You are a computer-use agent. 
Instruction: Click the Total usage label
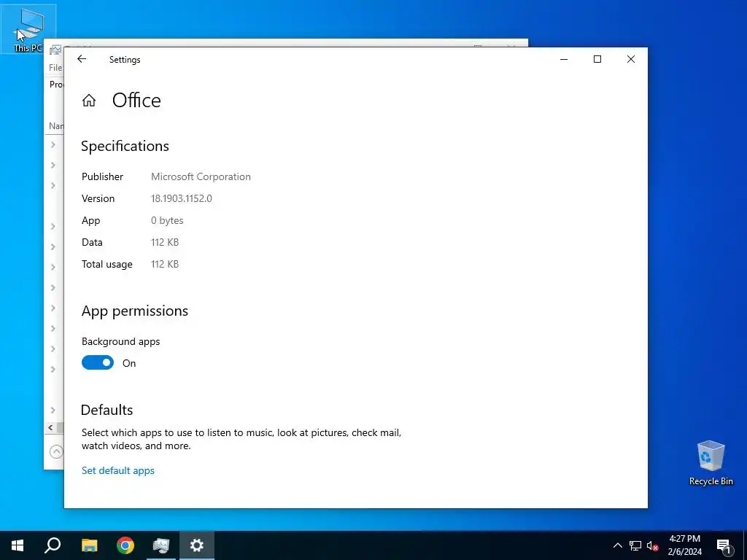click(x=107, y=264)
